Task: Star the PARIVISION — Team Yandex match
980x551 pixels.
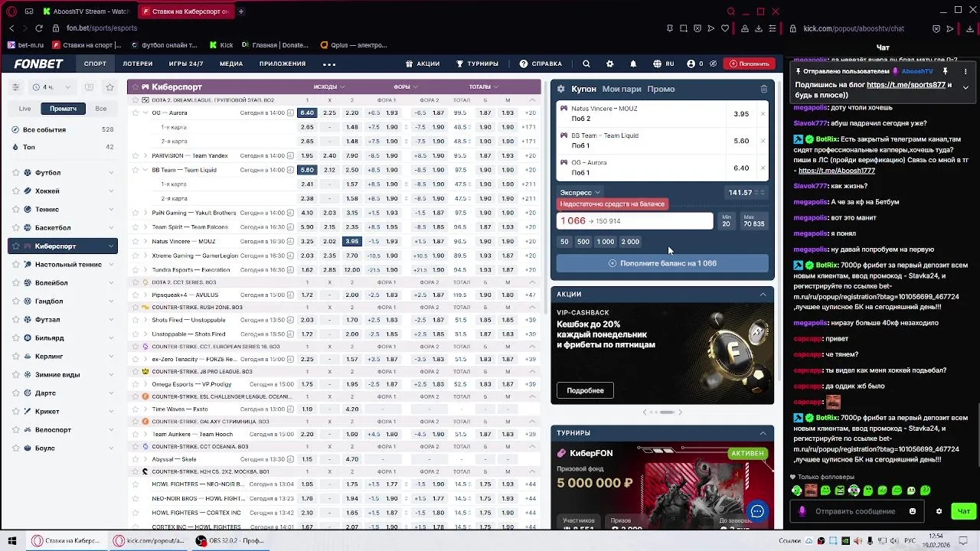Action: pos(136,155)
